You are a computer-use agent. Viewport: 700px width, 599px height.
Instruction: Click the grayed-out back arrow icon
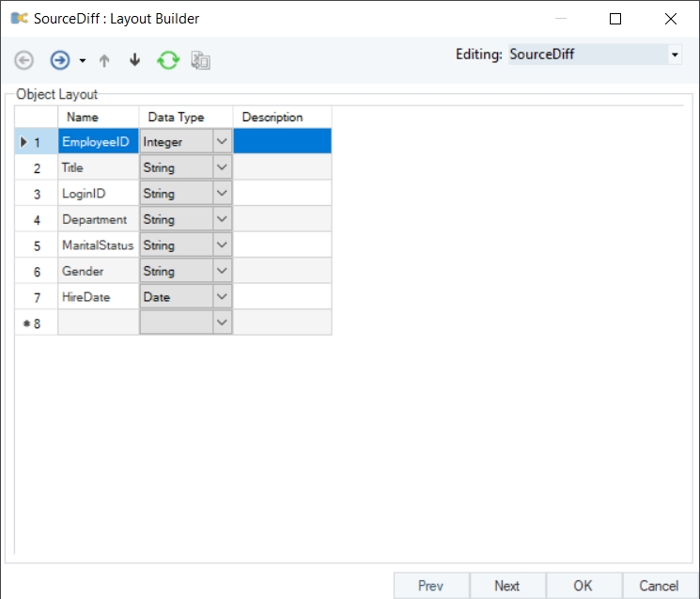coord(24,60)
